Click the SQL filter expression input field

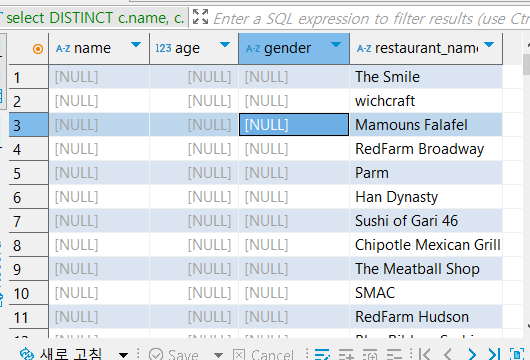(371, 18)
